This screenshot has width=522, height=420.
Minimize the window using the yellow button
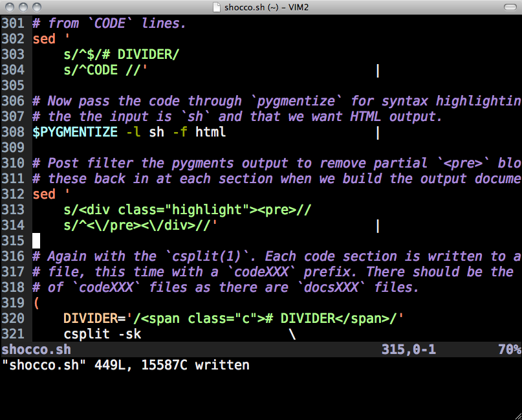click(x=22, y=7)
